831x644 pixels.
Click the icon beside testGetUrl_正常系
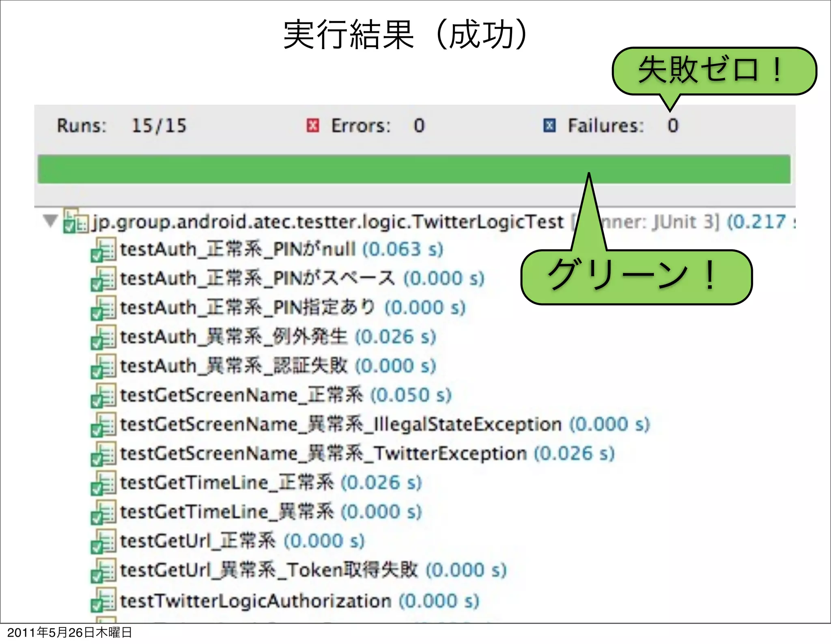click(x=103, y=542)
